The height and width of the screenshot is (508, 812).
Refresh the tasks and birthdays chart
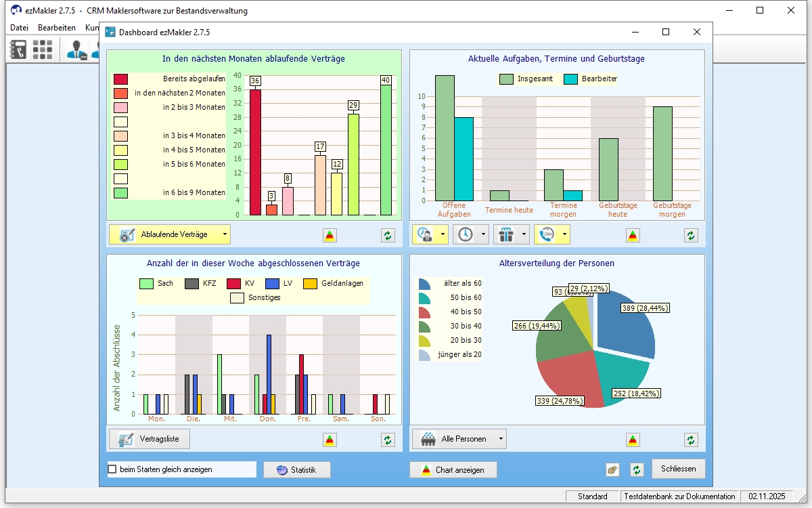[691, 235]
